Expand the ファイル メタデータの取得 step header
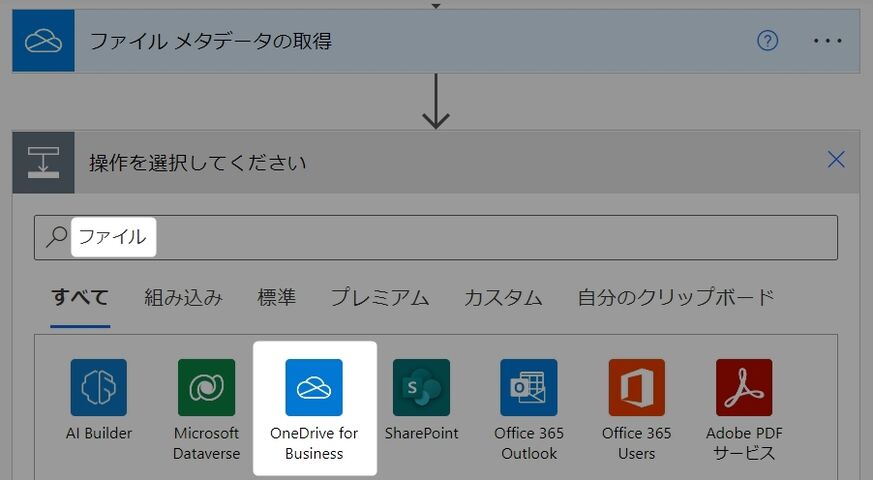Screen dimensions: 873x480 (x=436, y=41)
